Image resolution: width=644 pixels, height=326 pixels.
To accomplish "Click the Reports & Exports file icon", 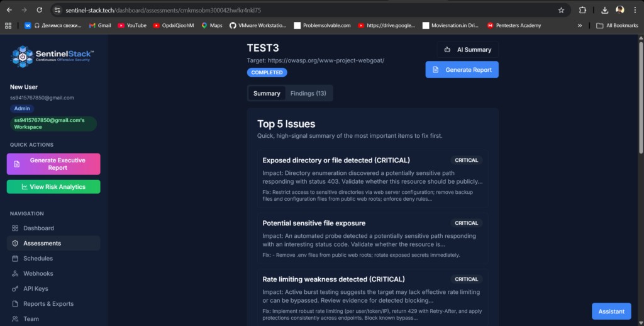I will coord(15,304).
